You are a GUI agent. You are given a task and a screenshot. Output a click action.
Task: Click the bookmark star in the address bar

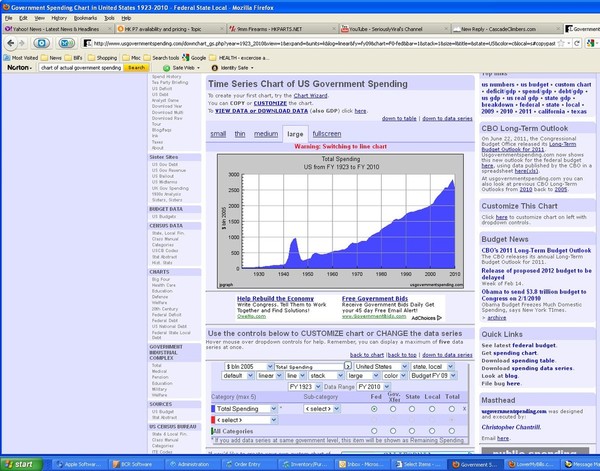tap(561, 43)
